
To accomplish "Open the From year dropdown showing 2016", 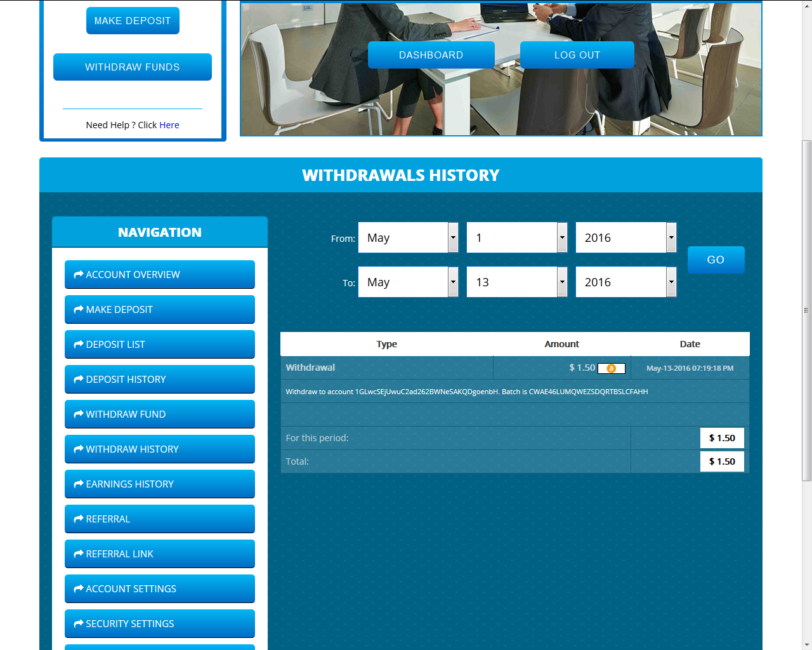I will (626, 237).
